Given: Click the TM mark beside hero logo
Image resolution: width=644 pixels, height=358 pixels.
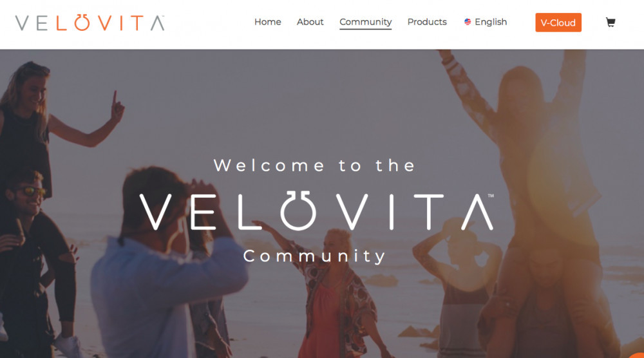Looking at the screenshot, I should pos(491,196).
